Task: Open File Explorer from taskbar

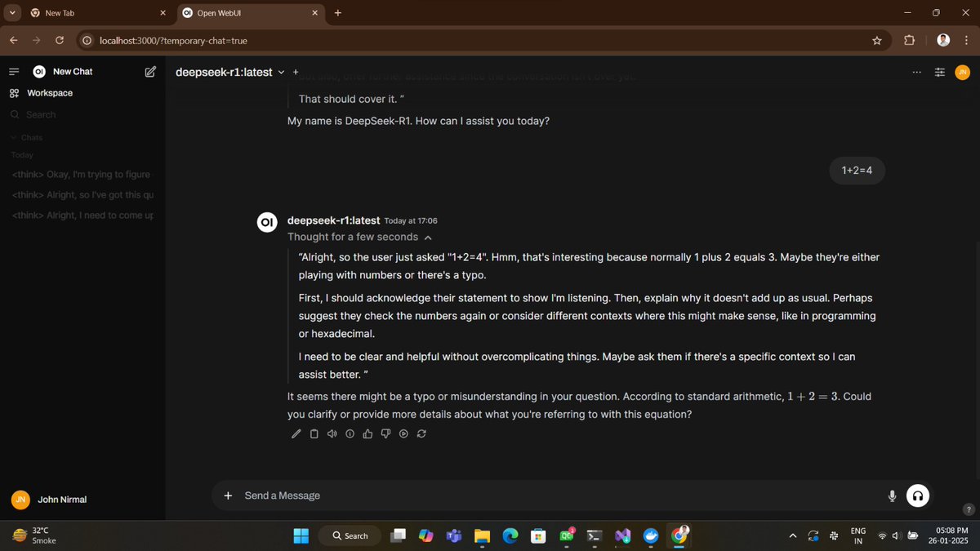Action: coord(482,535)
